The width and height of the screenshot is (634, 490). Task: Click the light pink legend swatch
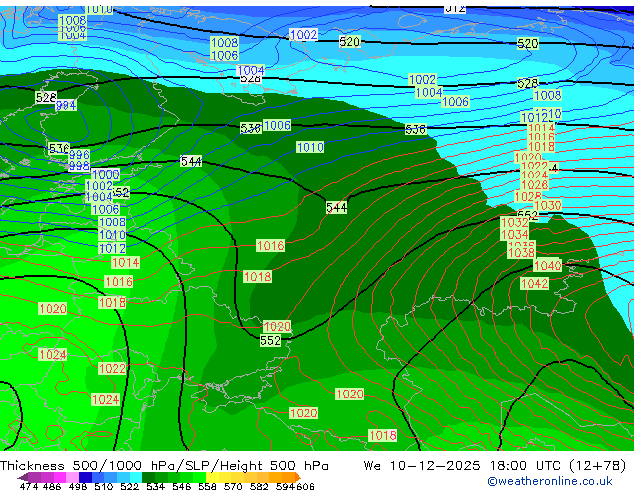tap(72, 477)
